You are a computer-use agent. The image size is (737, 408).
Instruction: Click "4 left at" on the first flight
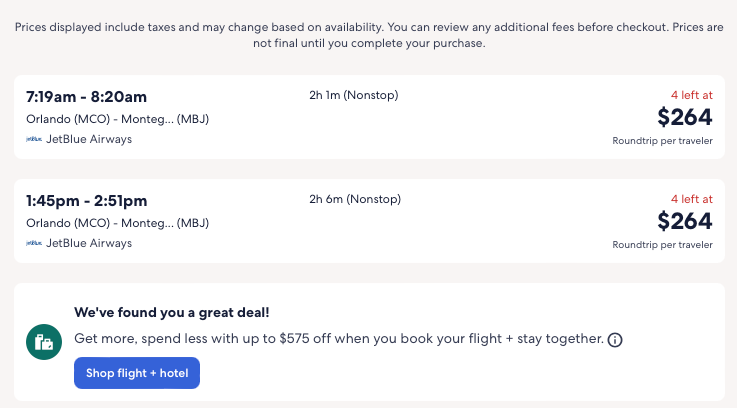pos(691,95)
